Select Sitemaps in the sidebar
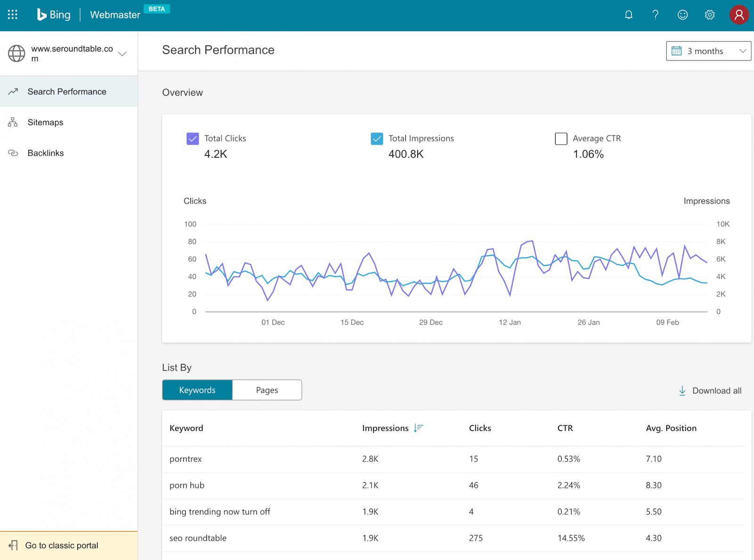Image resolution: width=754 pixels, height=560 pixels. click(45, 122)
